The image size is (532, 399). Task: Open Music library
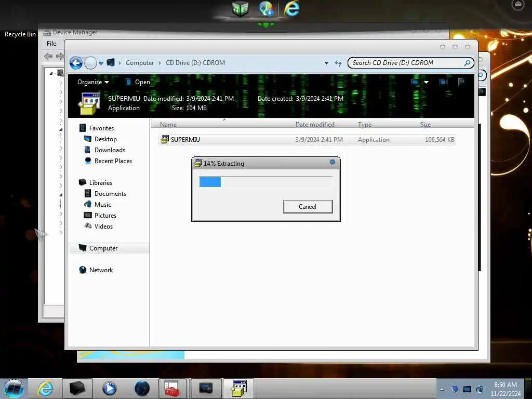[x=103, y=204]
